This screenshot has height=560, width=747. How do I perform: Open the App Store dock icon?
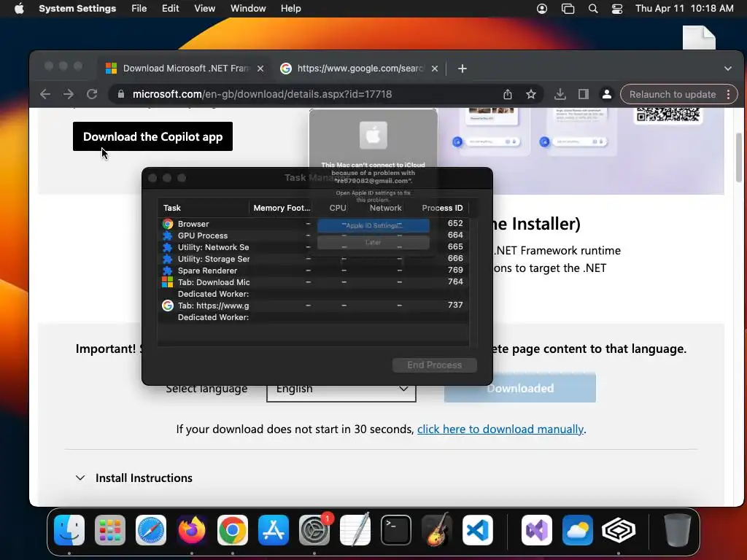coord(274,530)
